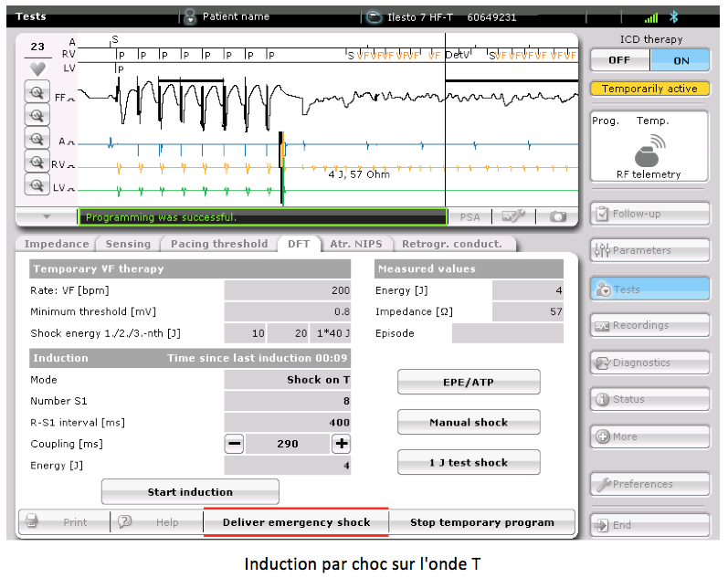Switch to the Pacing threshold tab
Image resolution: width=728 pixels, height=578 pixels.
coord(218,244)
